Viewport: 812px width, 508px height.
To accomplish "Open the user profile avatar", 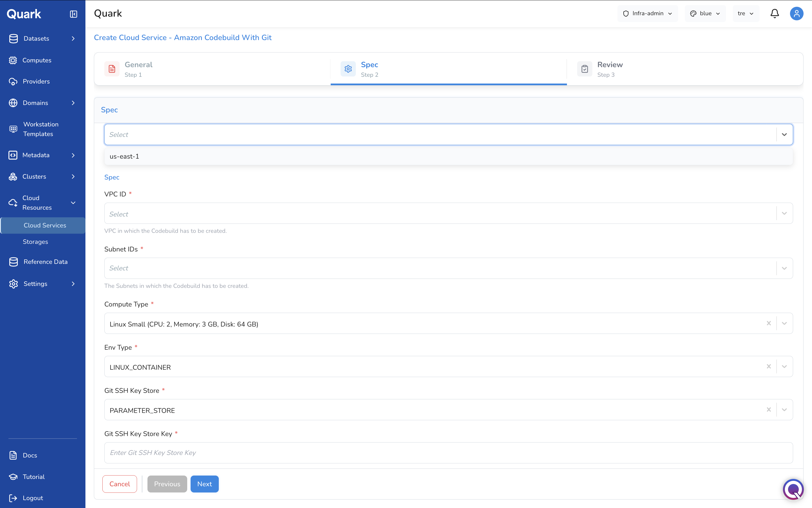I will [x=796, y=14].
